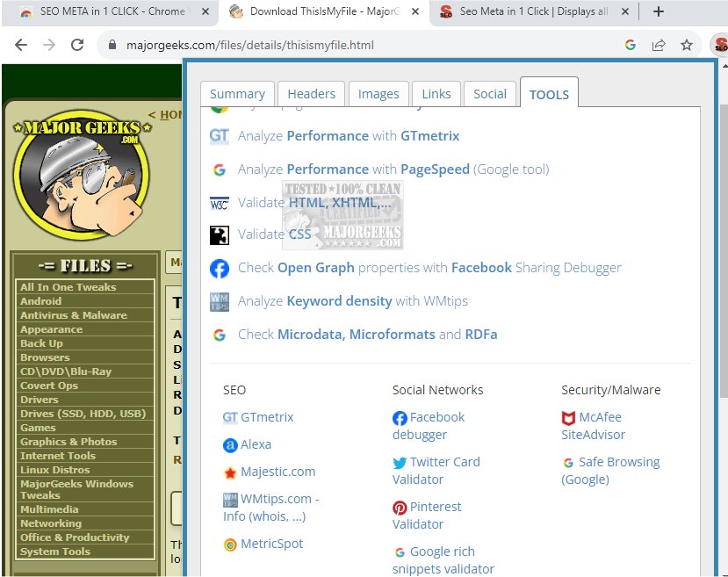The width and height of the screenshot is (728, 577).
Task: Open the Social tab
Action: [490, 94]
